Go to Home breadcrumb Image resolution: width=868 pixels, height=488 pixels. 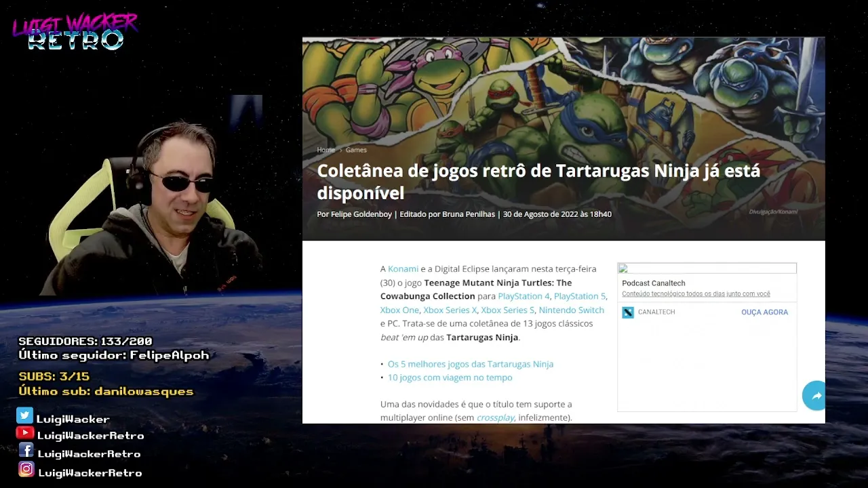pyautogui.click(x=326, y=150)
